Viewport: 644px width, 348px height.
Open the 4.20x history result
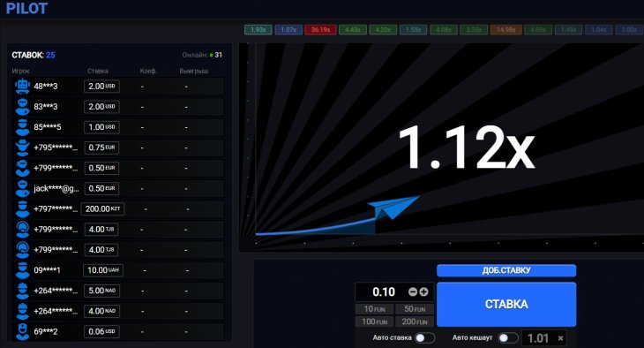pos(383,30)
